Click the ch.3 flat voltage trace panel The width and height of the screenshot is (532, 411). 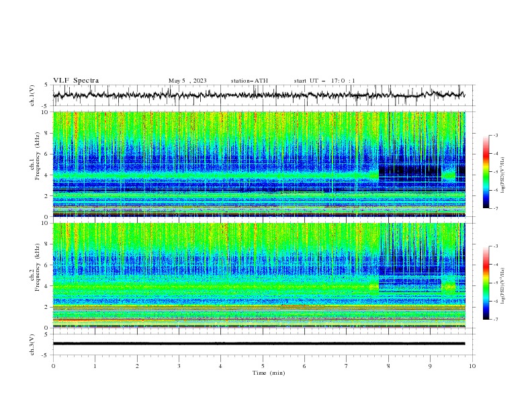263,345
